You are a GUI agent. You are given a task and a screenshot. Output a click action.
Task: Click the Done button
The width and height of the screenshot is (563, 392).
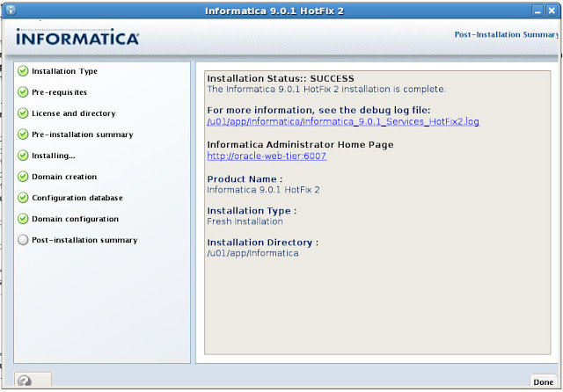[543, 381]
